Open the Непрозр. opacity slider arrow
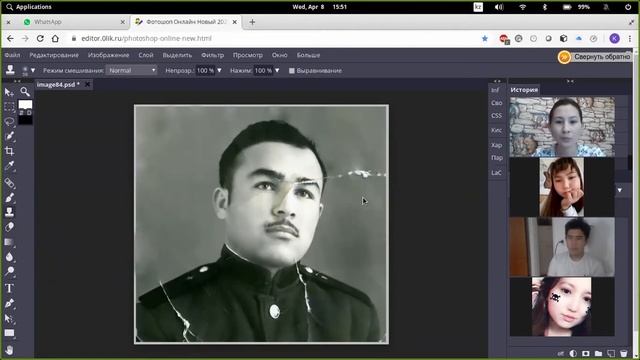 220,71
